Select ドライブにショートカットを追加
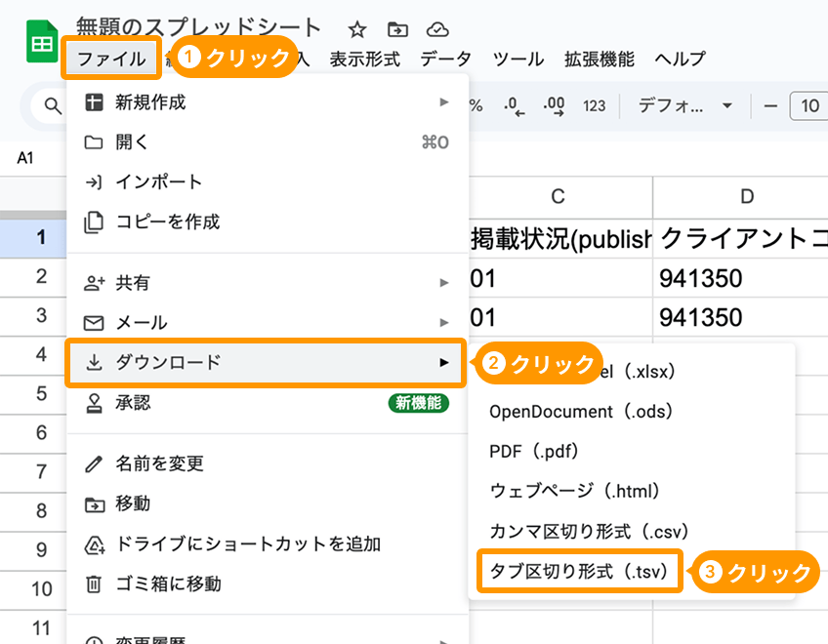Viewport: 828px width, 644px height. (268, 544)
